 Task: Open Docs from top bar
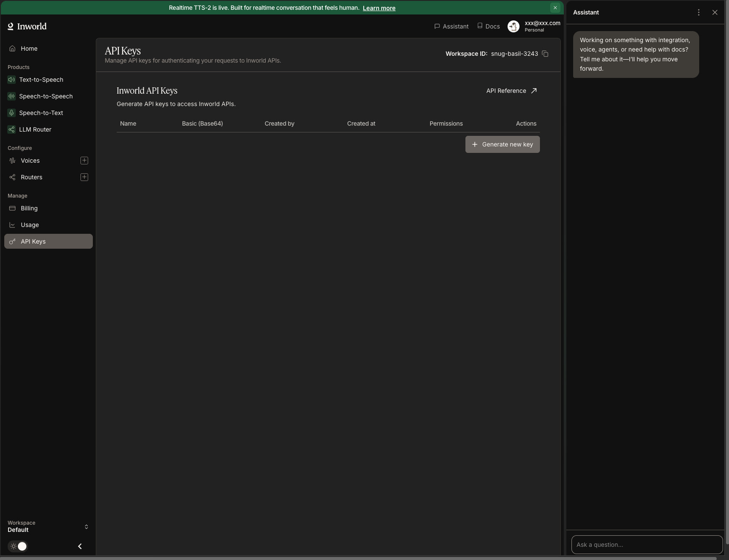coord(488,26)
